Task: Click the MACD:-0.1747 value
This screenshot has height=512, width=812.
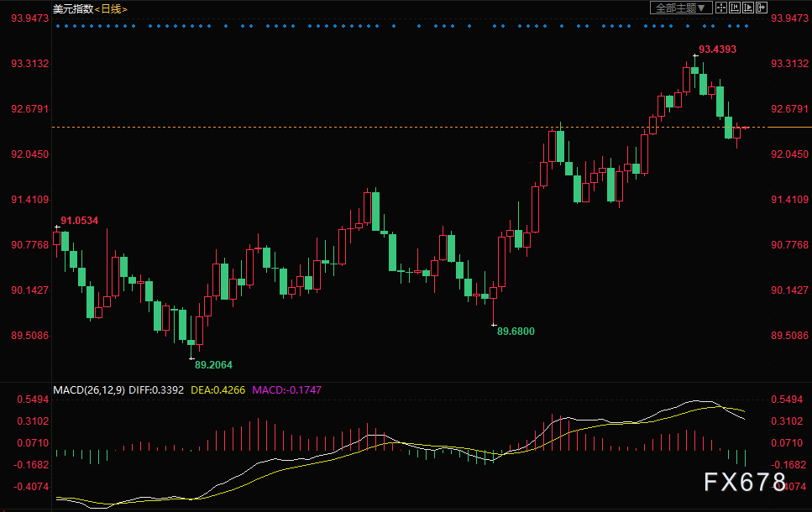Action: 287,389
